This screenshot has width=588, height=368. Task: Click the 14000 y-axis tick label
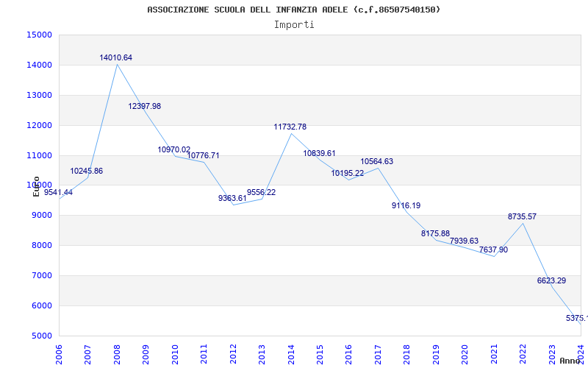coord(39,65)
